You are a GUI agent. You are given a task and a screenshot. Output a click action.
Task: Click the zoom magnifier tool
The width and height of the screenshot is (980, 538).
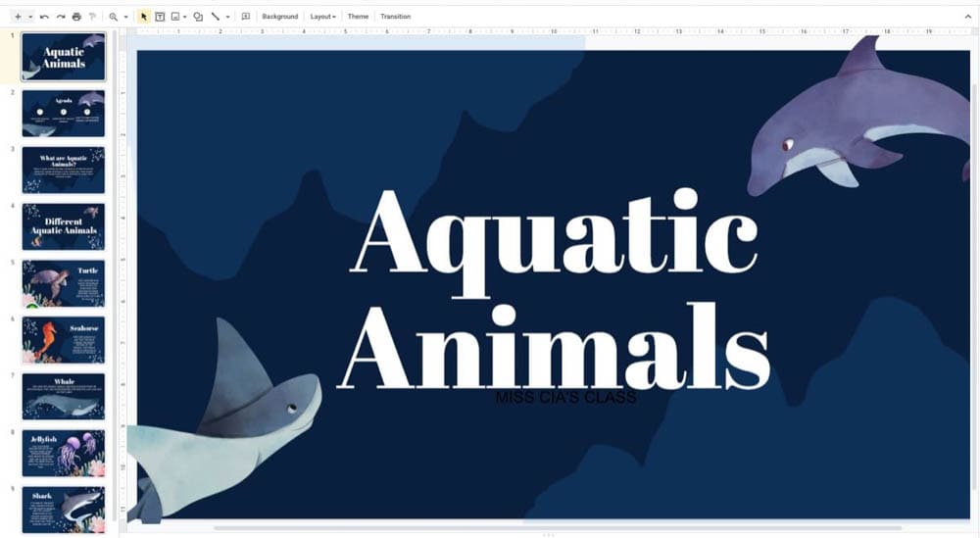coord(114,17)
